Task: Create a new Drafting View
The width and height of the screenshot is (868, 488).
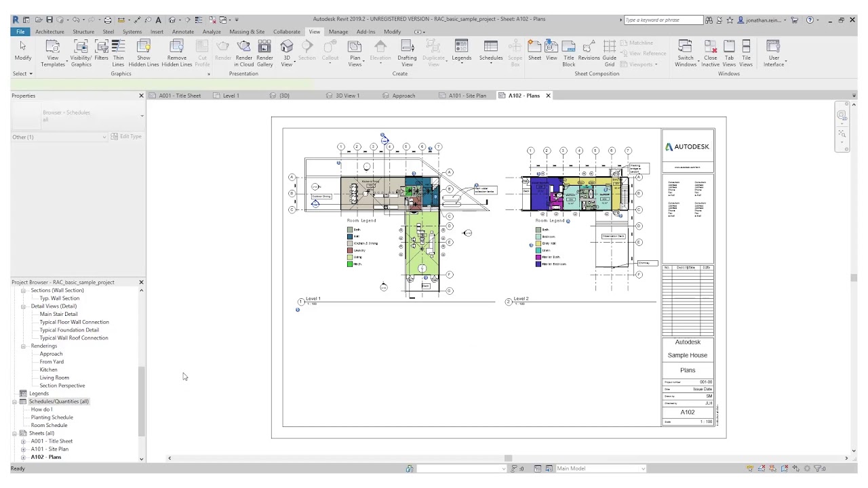Action: click(407, 53)
